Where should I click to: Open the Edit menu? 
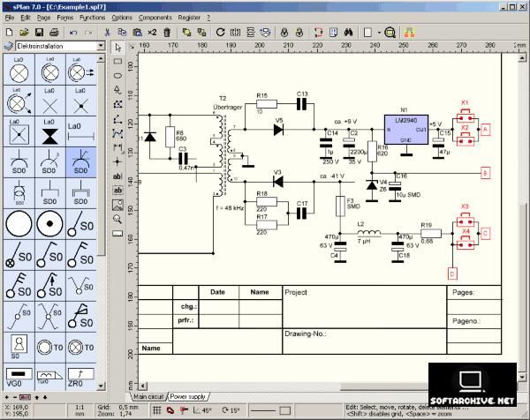26,18
